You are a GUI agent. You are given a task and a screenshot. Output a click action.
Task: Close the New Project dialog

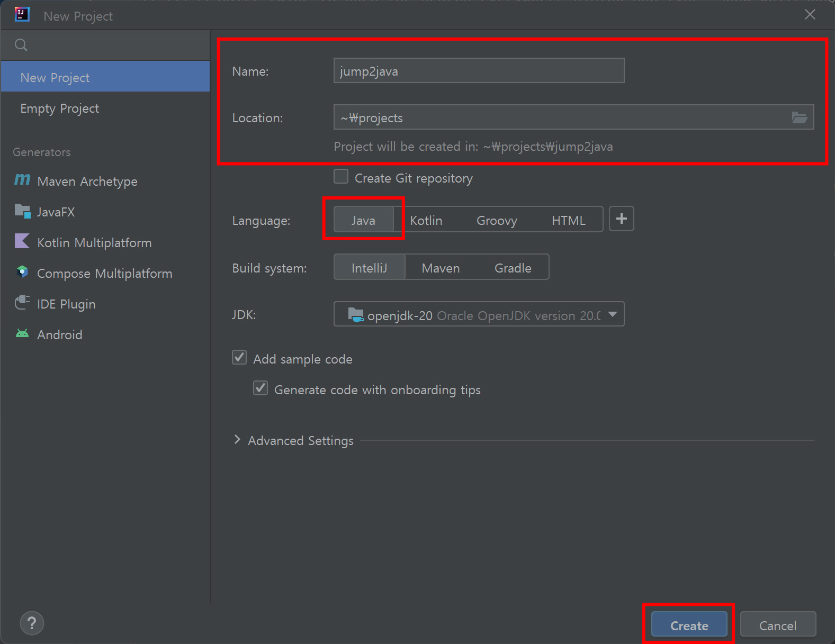[810, 14]
